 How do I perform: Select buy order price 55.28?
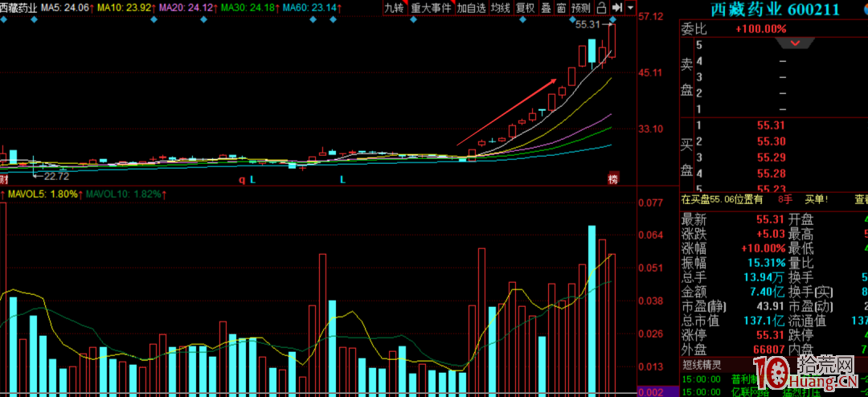(771, 174)
